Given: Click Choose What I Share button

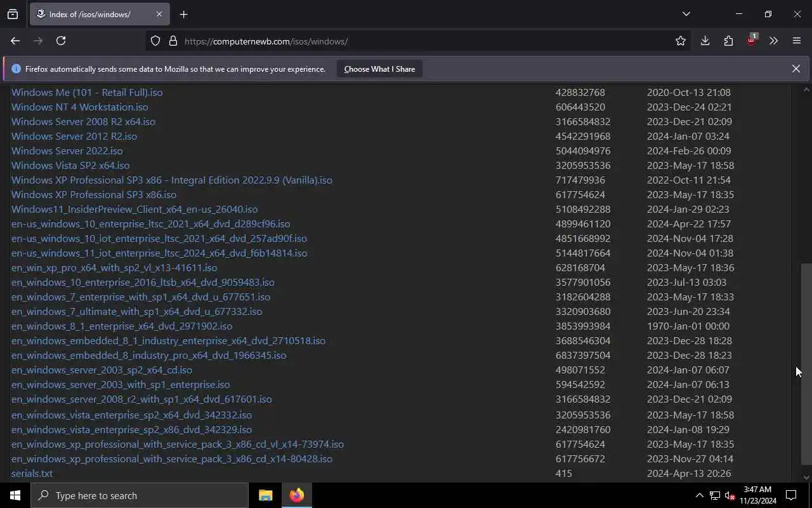Looking at the screenshot, I should [x=379, y=69].
